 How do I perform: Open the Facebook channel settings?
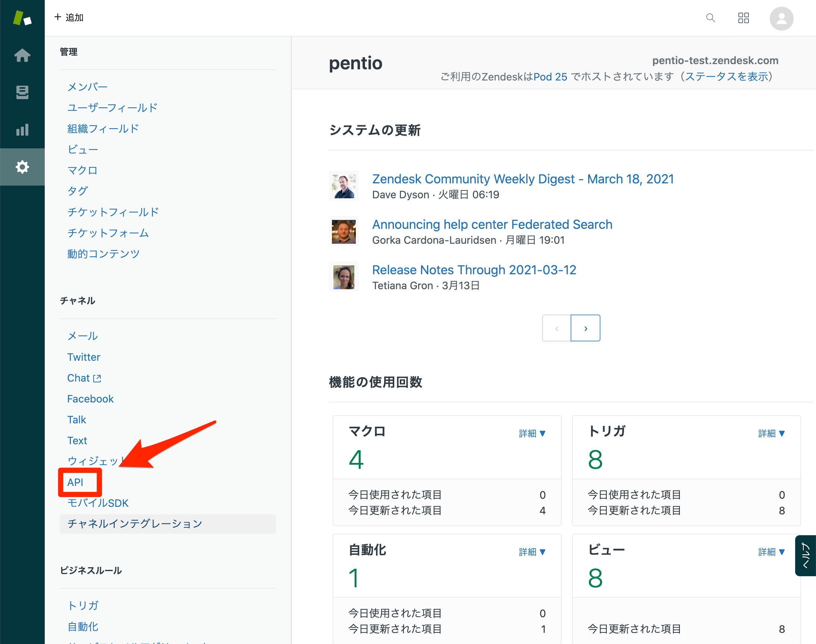tap(90, 399)
